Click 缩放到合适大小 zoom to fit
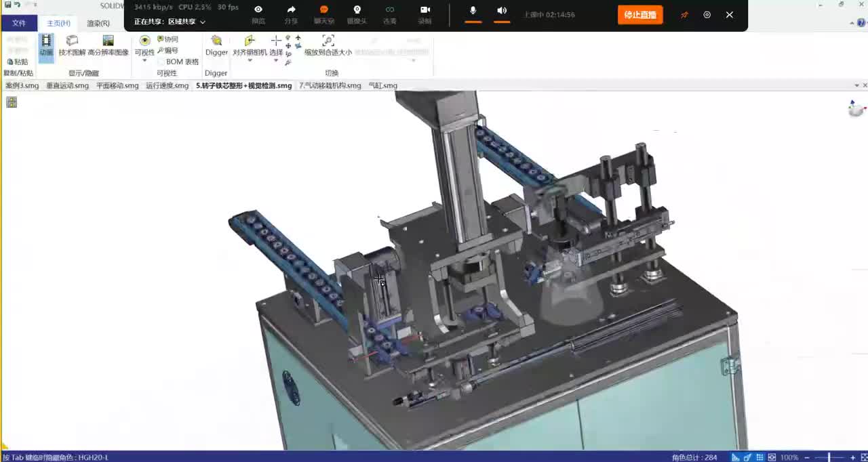 click(x=328, y=45)
